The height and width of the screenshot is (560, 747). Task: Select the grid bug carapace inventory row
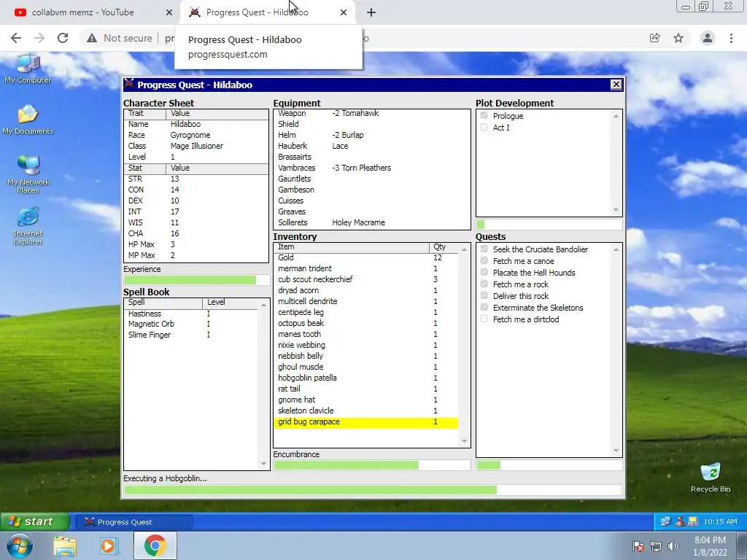tap(366, 422)
